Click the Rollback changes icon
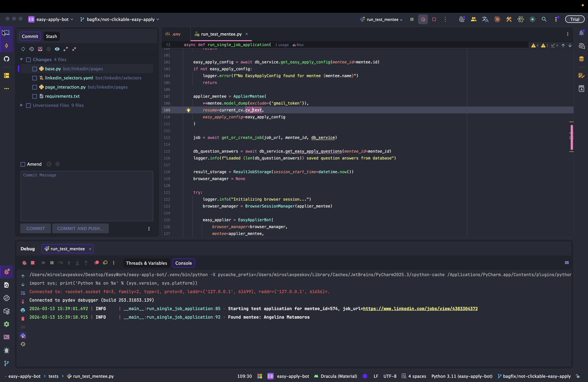588x382 pixels. click(31, 49)
